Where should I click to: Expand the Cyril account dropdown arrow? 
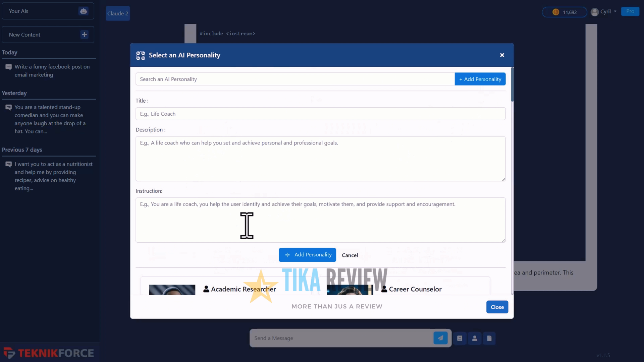(x=615, y=11)
